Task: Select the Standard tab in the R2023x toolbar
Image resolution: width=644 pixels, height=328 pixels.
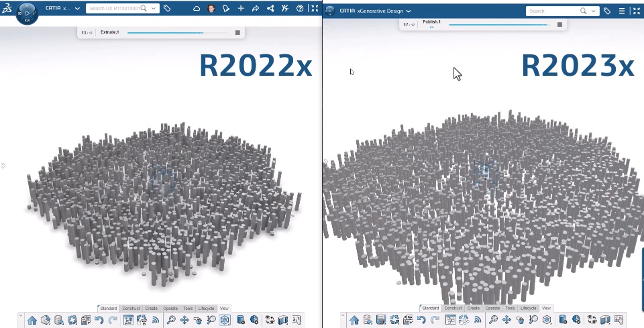Action: (431, 309)
